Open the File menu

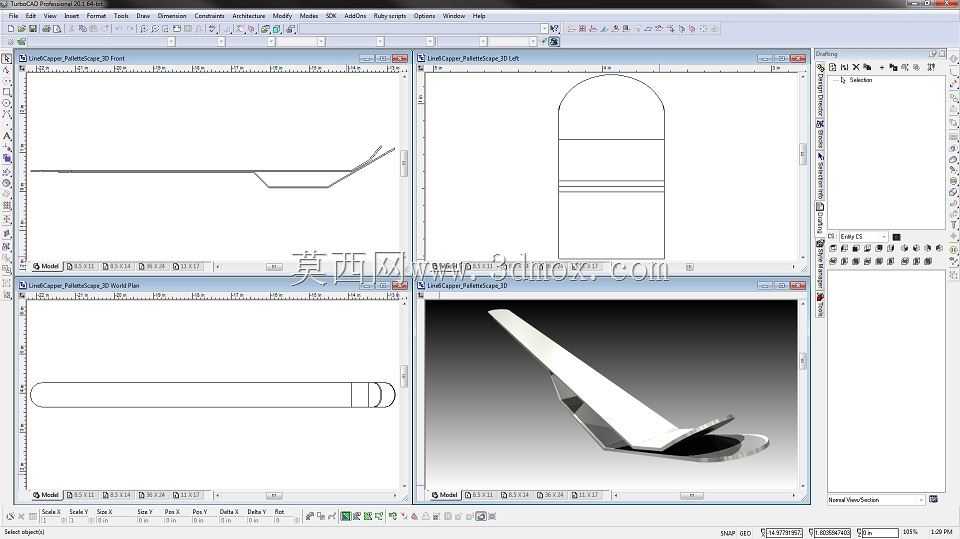pos(13,16)
